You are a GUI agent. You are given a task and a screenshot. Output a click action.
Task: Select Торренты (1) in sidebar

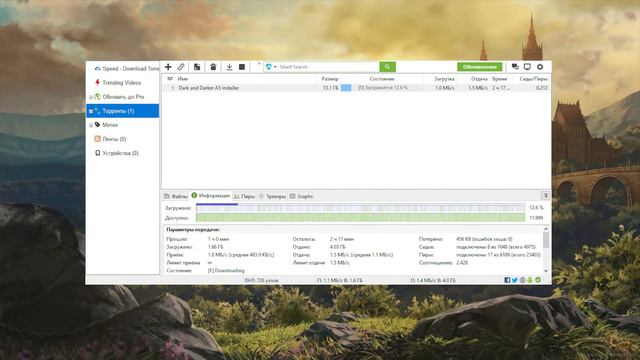click(x=123, y=111)
